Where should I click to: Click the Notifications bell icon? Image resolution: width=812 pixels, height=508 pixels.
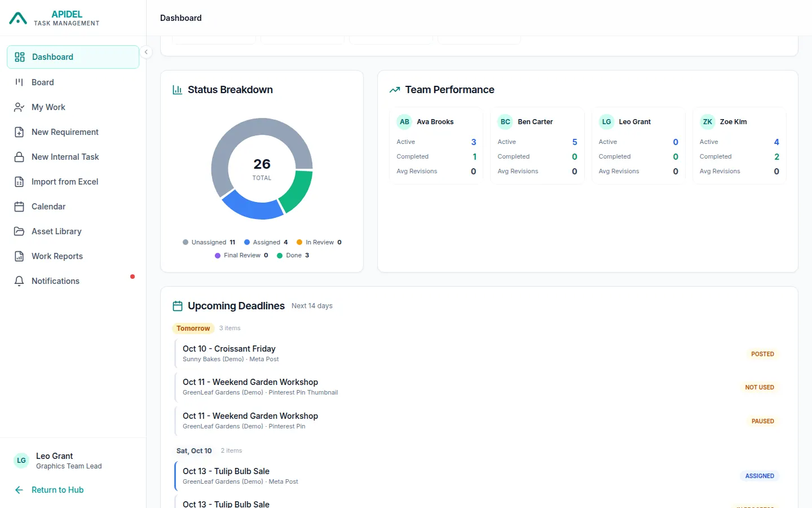coord(19,281)
